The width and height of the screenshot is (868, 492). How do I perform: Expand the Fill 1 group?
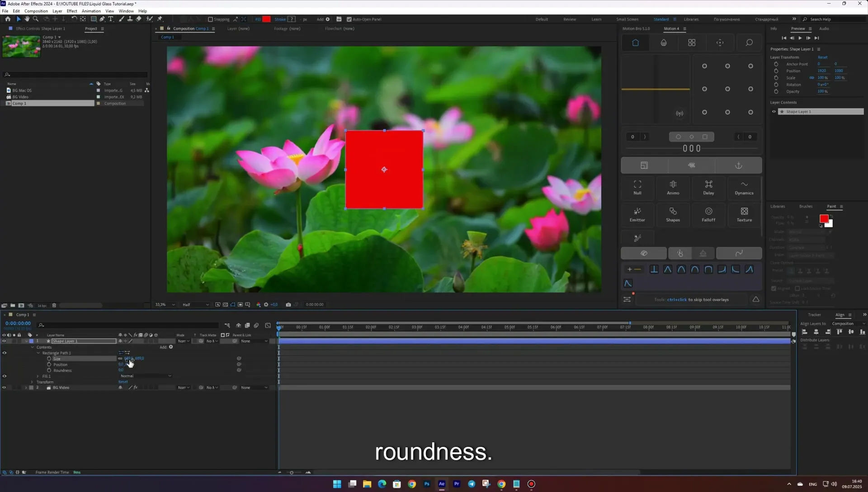(38, 376)
